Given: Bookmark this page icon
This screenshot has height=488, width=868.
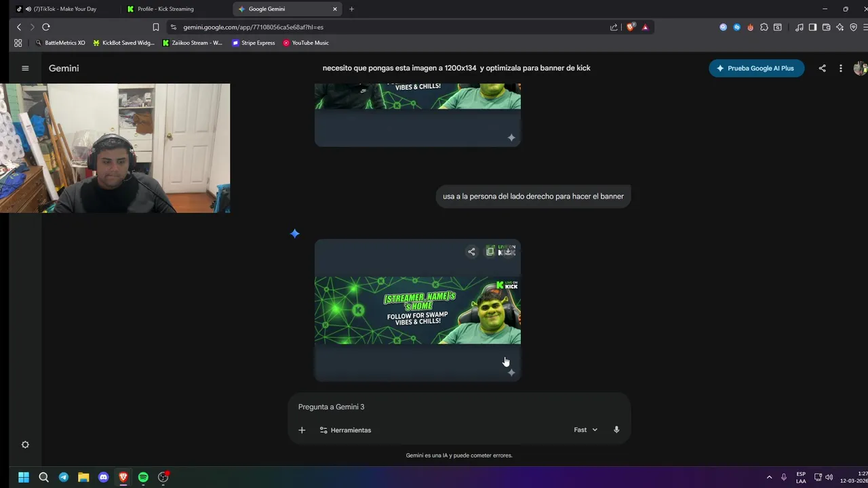Looking at the screenshot, I should click(155, 27).
